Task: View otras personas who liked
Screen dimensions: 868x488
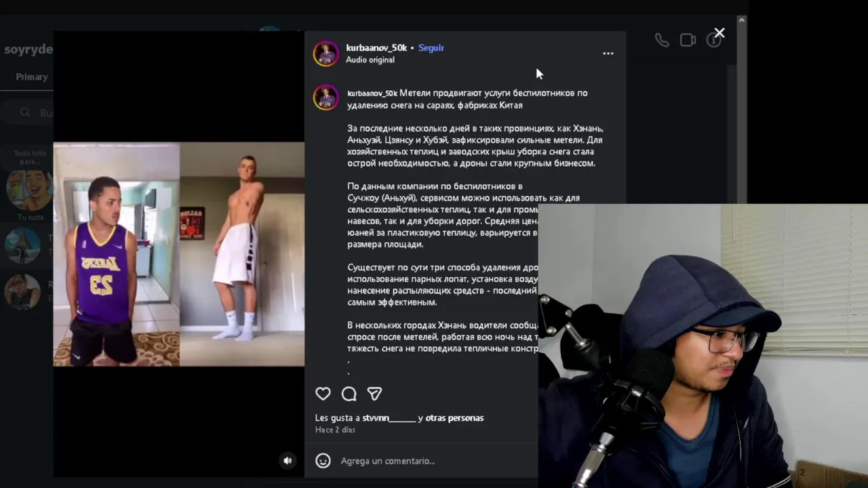Action: click(x=454, y=418)
